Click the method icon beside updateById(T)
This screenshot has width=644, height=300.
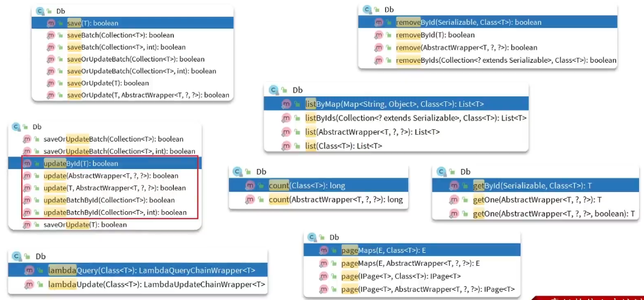tap(27, 163)
